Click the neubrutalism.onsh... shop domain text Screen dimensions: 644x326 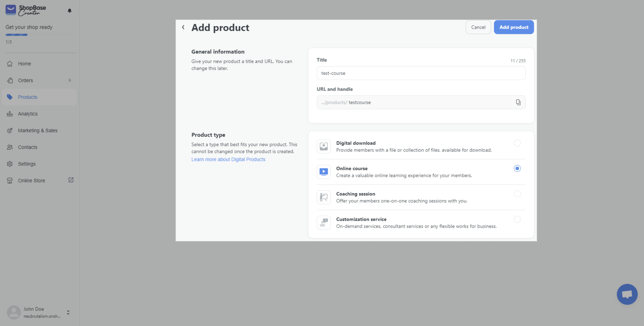[42, 316]
